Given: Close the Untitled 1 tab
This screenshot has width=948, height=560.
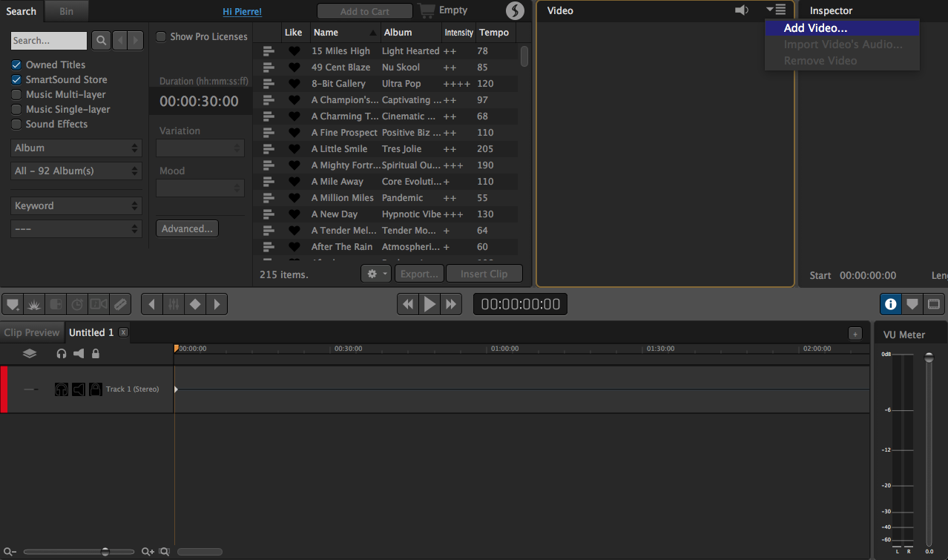Looking at the screenshot, I should tap(123, 332).
